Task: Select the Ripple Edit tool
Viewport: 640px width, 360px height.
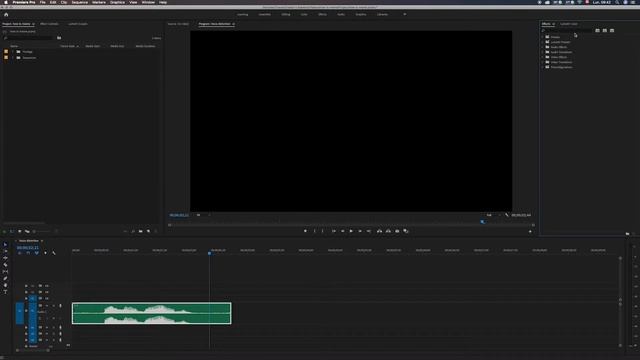Action: pyautogui.click(x=5, y=258)
